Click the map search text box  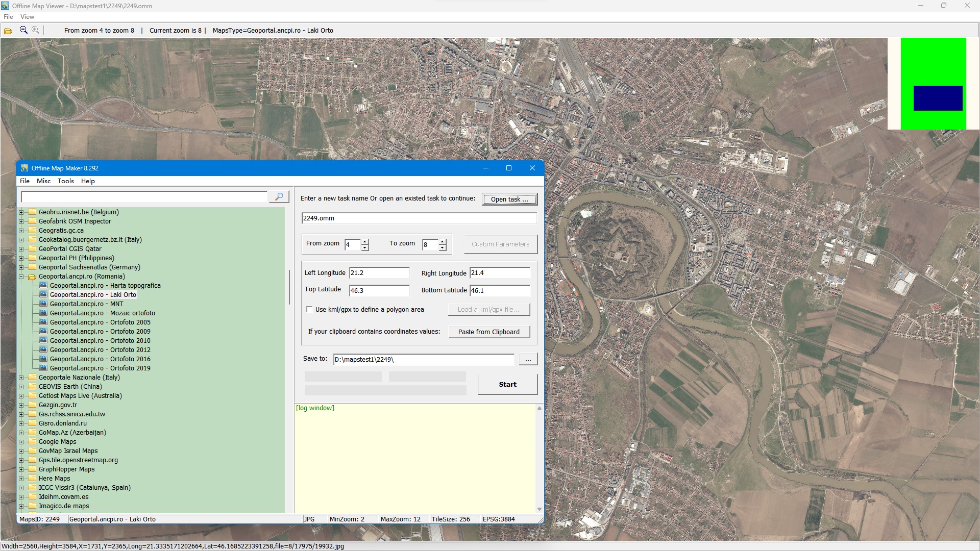[x=144, y=197]
